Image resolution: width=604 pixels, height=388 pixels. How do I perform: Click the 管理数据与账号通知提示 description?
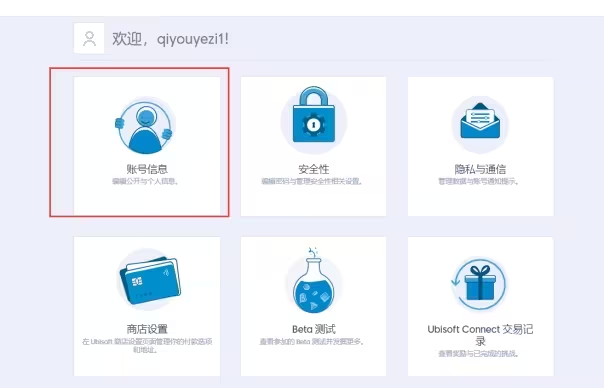(x=479, y=181)
